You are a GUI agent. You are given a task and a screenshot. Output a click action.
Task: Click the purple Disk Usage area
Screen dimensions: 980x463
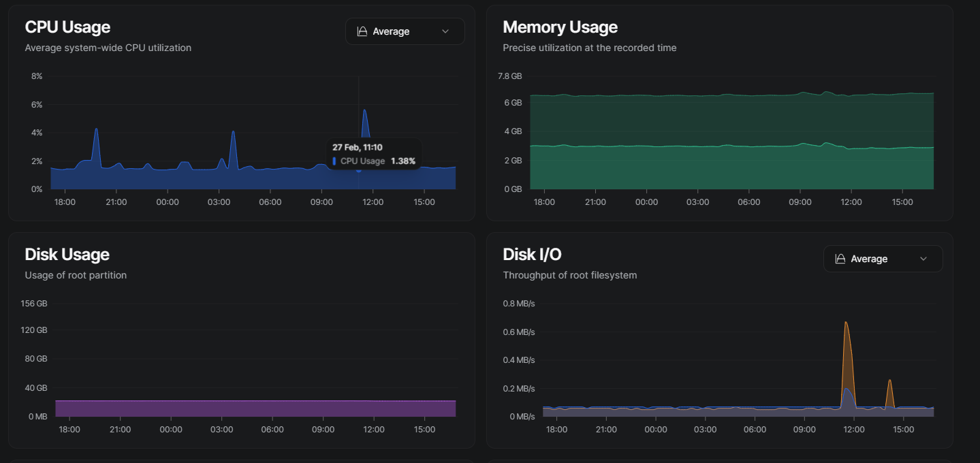pyautogui.click(x=255, y=409)
